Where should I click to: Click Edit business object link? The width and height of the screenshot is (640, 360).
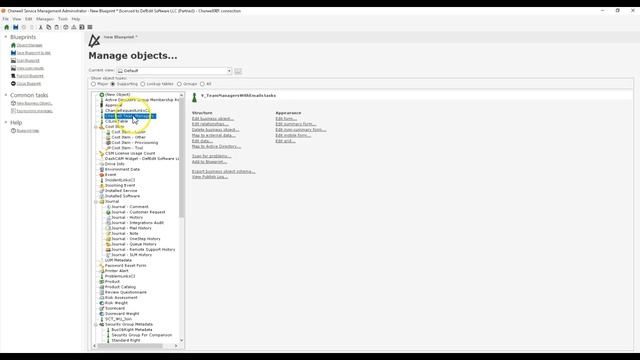(213, 119)
